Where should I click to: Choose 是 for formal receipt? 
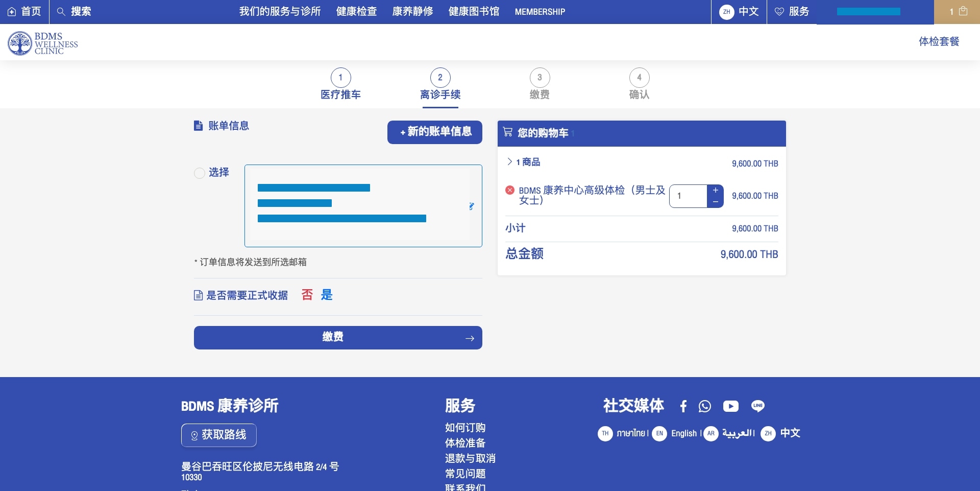click(327, 295)
